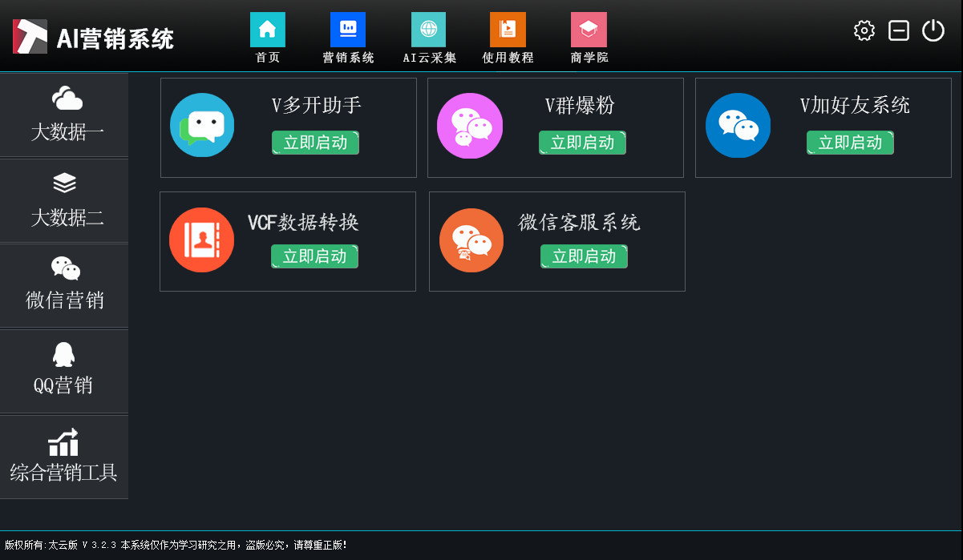Click the power exit icon
This screenshot has height=560, width=963.
pos(933,30)
